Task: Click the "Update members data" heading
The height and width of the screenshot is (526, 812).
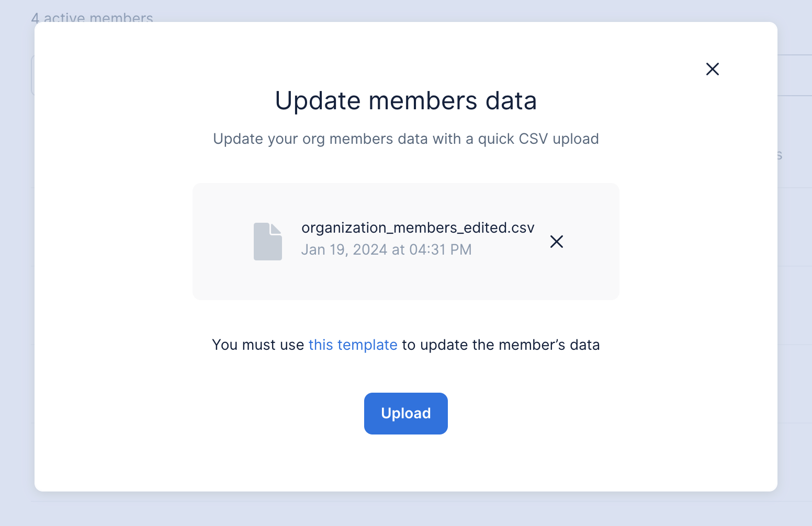Action: pos(405,100)
